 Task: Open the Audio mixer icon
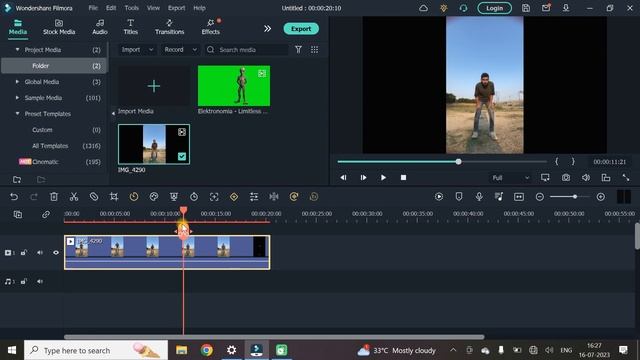[499, 197]
